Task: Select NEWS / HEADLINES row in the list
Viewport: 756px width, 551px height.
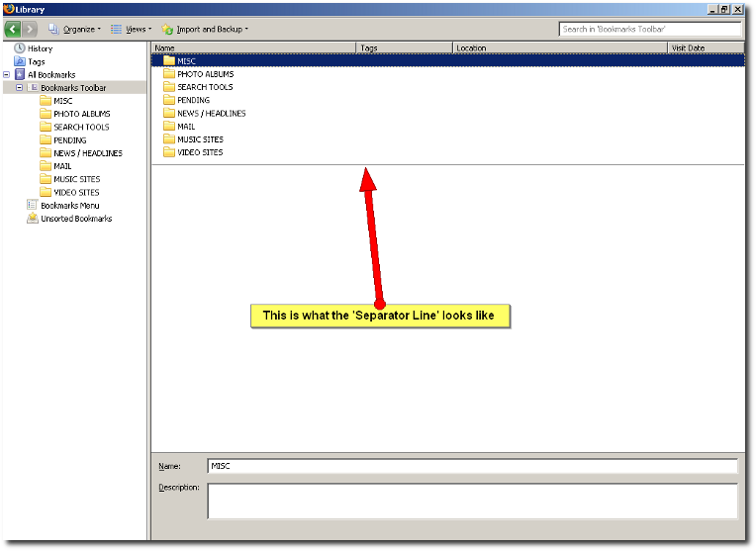Action: click(448, 113)
